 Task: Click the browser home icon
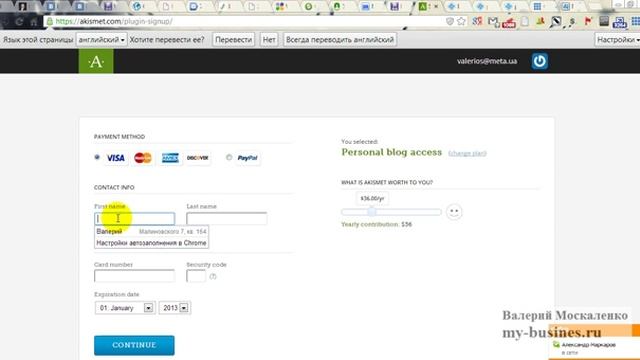tap(34, 22)
